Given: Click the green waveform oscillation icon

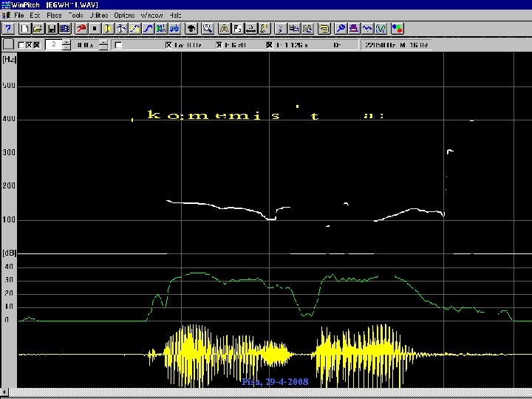Looking at the screenshot, I should coord(381,29).
